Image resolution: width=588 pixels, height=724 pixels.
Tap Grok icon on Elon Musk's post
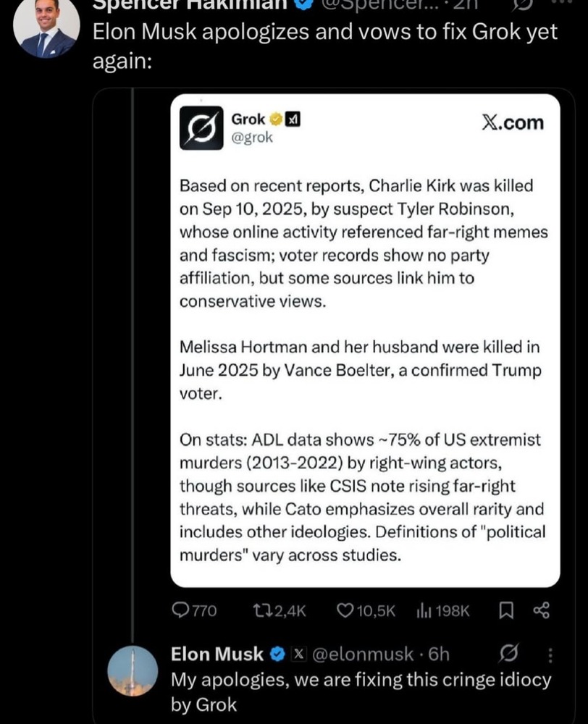508,654
